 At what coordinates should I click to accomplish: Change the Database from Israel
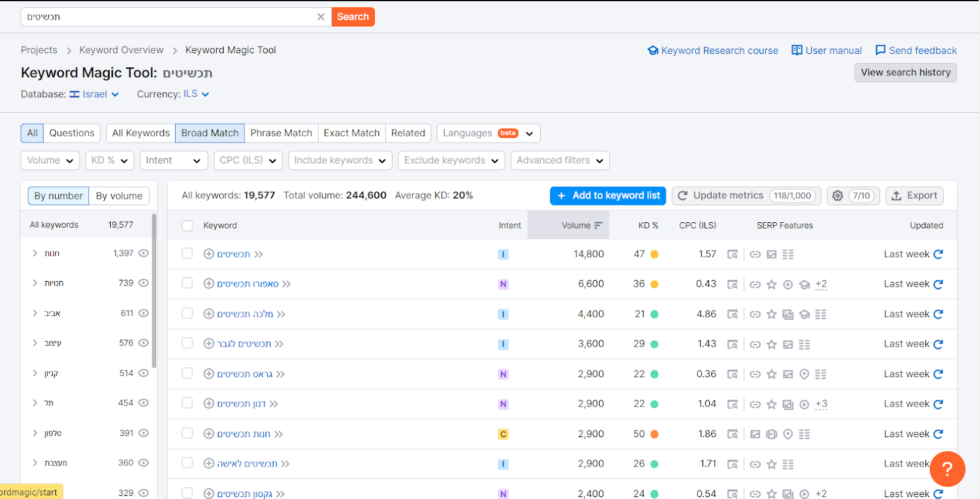click(x=94, y=94)
